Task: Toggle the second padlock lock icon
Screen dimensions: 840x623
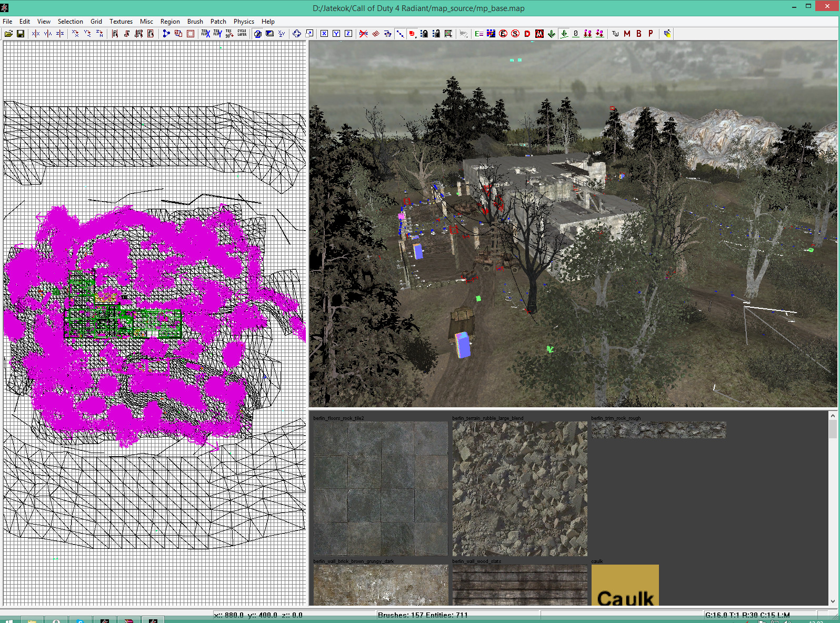Action: (436, 34)
